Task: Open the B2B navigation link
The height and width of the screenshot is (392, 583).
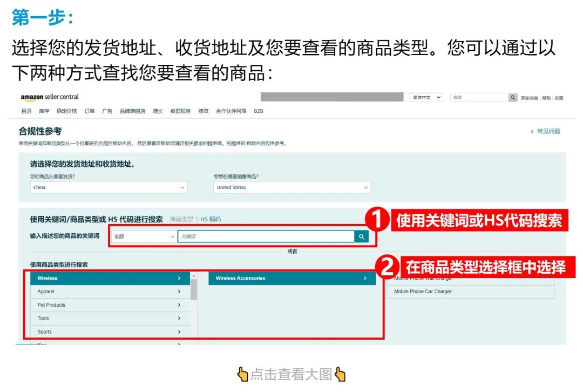Action: 258,111
